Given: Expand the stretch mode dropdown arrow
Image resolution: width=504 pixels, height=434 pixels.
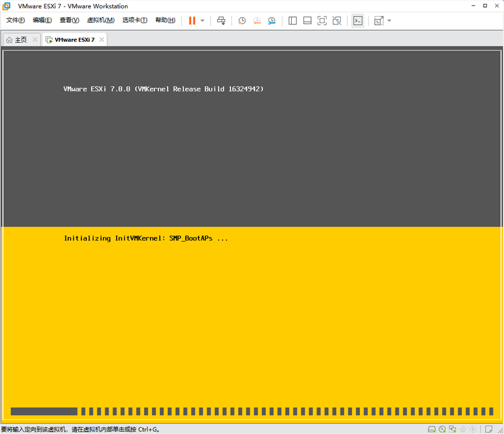Looking at the screenshot, I should click(389, 20).
